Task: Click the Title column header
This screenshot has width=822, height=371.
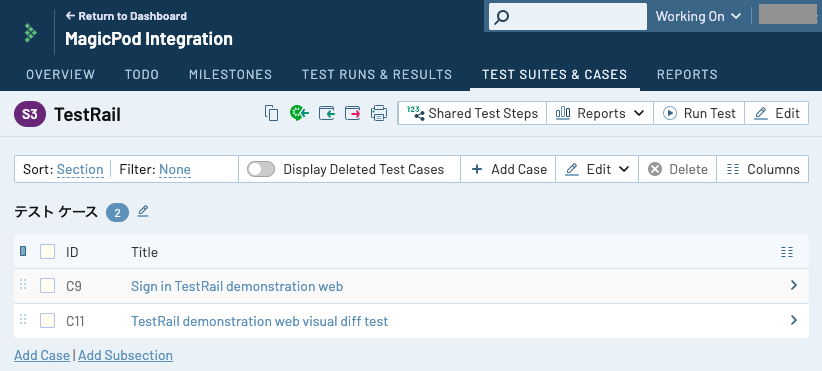Action: pyautogui.click(x=144, y=252)
